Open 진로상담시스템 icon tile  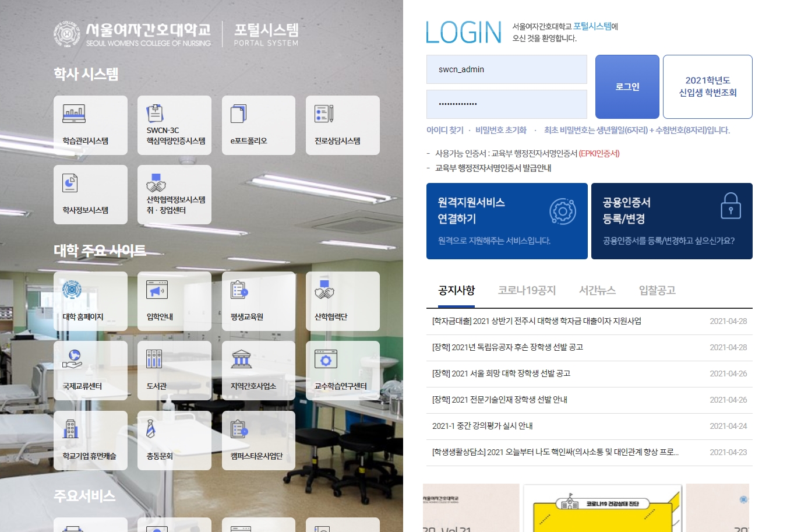[x=343, y=125]
